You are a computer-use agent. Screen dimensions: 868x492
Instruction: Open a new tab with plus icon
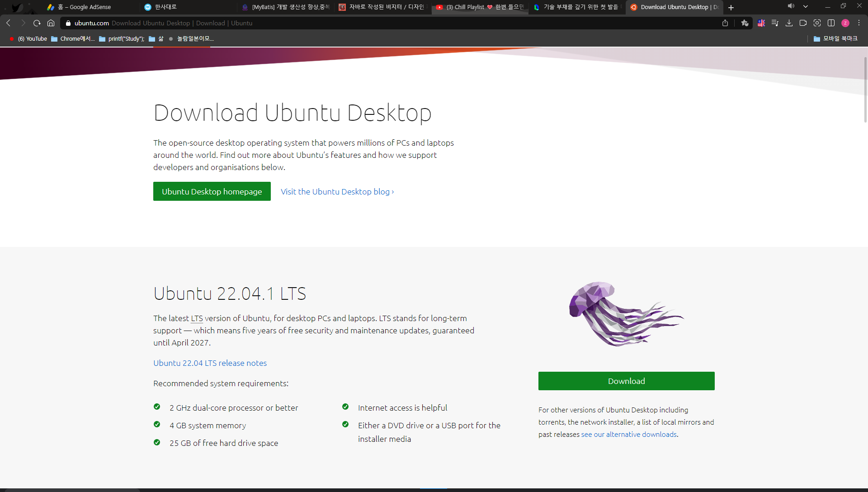(x=731, y=8)
